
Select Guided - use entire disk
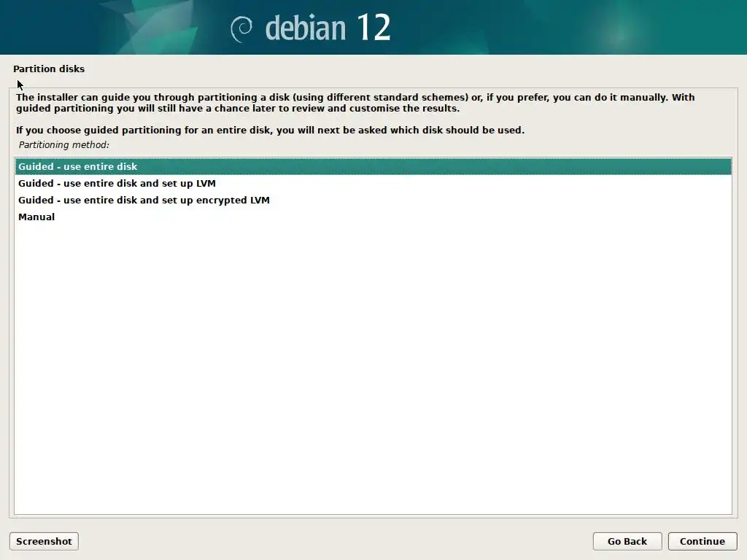pos(373,167)
